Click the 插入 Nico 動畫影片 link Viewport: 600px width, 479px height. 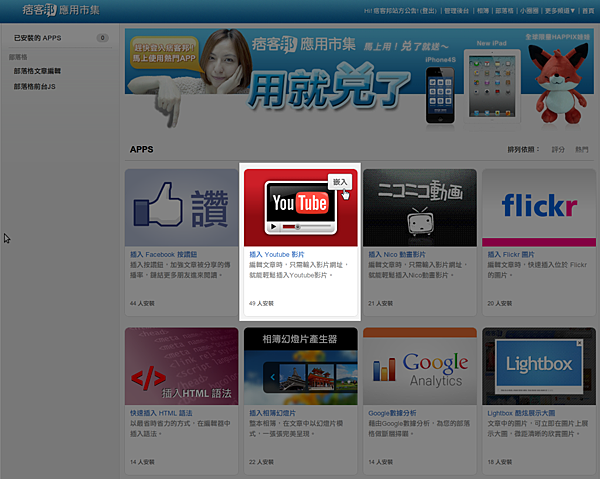(397, 254)
